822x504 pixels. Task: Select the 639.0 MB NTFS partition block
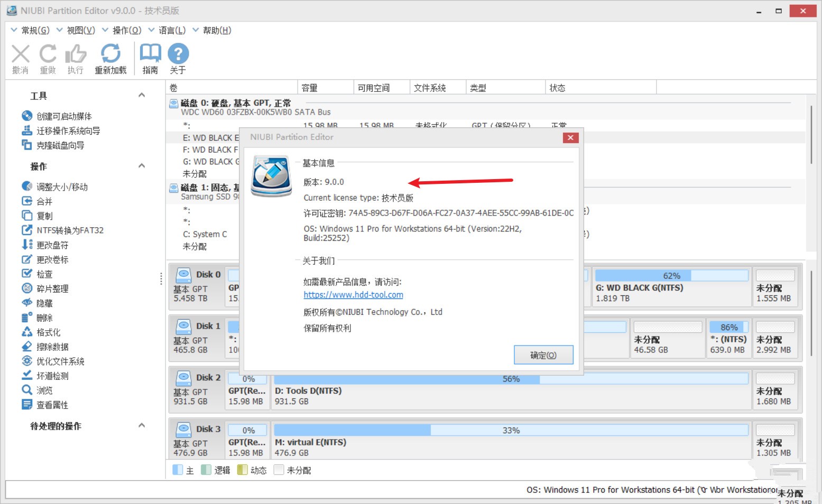(x=728, y=338)
